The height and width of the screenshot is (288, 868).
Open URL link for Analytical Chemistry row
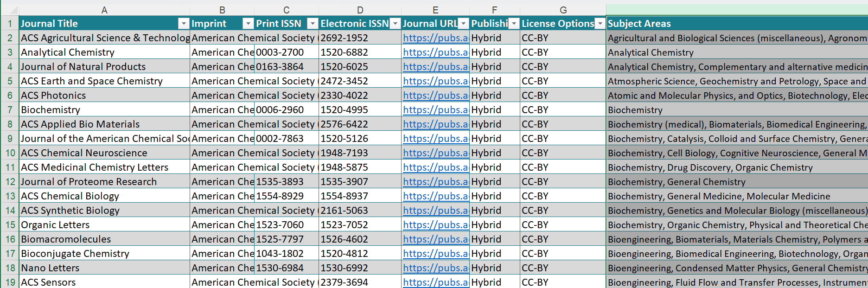click(x=435, y=52)
